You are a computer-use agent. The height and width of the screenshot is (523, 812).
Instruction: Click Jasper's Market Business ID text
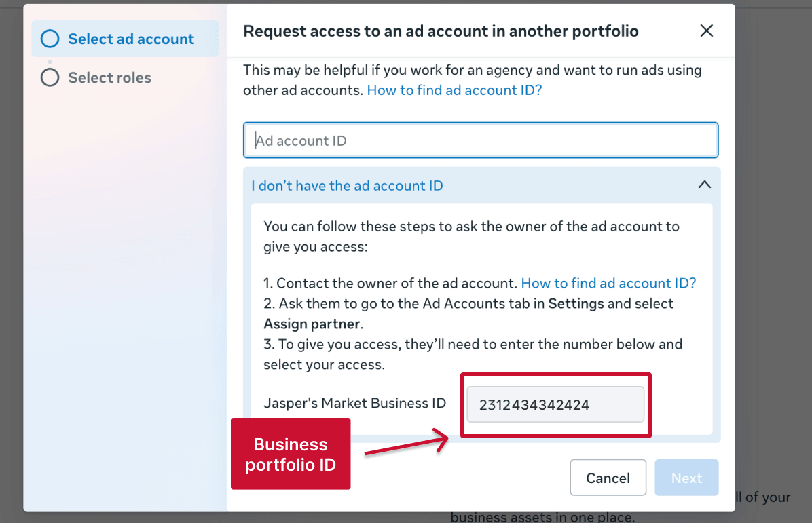[x=354, y=403]
